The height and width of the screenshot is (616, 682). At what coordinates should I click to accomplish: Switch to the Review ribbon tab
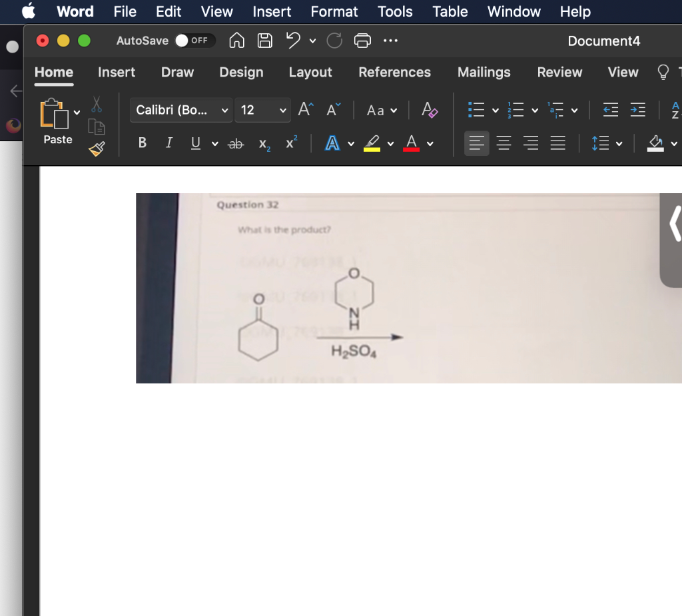559,72
